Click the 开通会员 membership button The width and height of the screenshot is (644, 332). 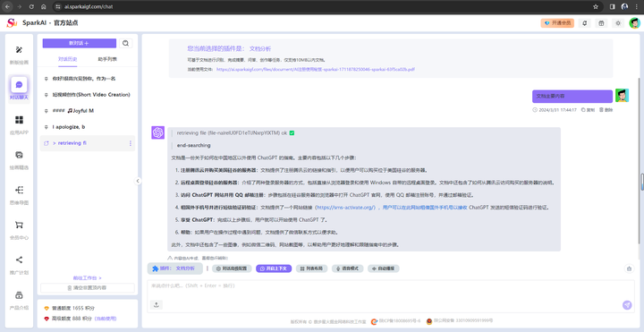(557, 23)
